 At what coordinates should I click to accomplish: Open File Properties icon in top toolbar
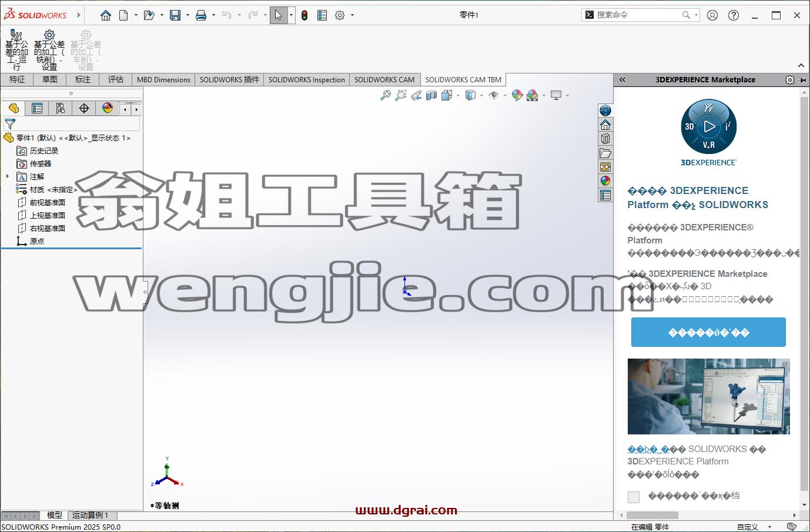(322, 15)
